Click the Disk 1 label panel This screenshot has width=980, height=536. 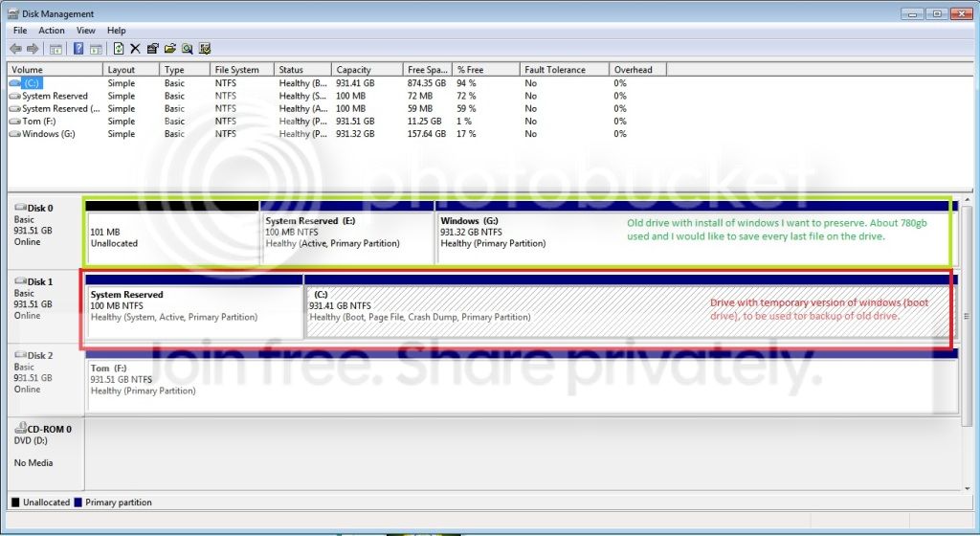(x=46, y=306)
